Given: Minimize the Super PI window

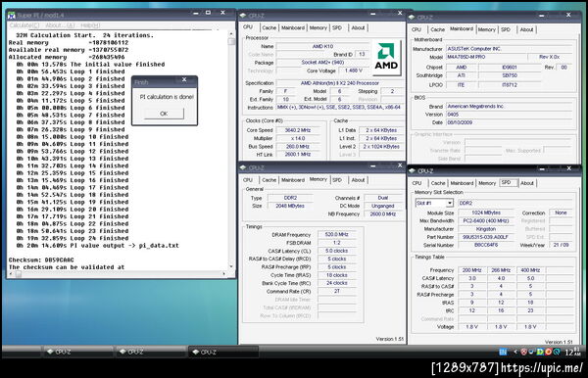Looking at the screenshot, I should pos(196,13).
